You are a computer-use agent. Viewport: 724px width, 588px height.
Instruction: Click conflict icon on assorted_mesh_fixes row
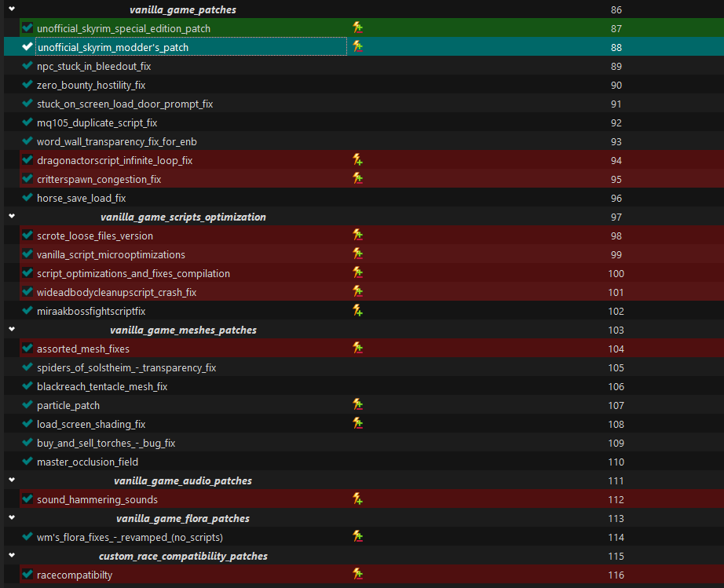(x=357, y=348)
